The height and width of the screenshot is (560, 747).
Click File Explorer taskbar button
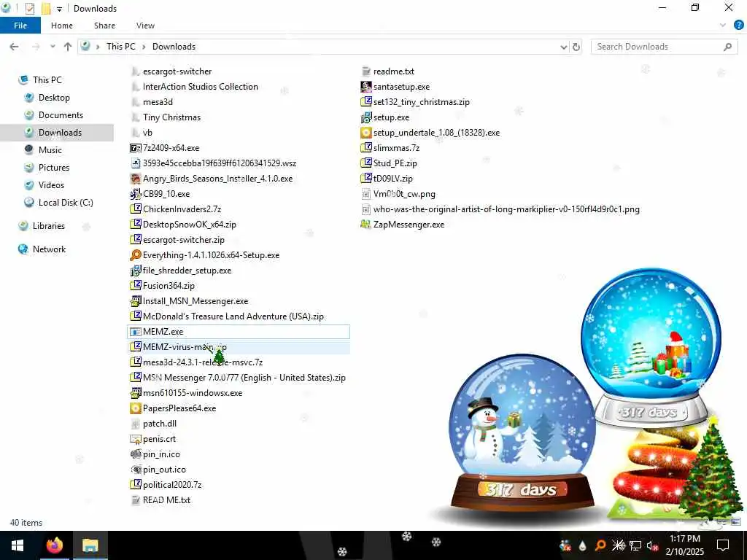click(x=90, y=545)
